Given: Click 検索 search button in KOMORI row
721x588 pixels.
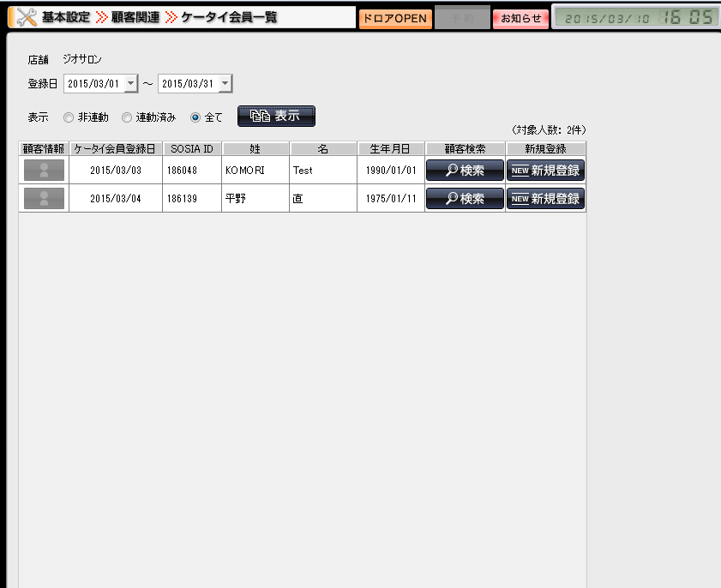Looking at the screenshot, I should [465, 171].
